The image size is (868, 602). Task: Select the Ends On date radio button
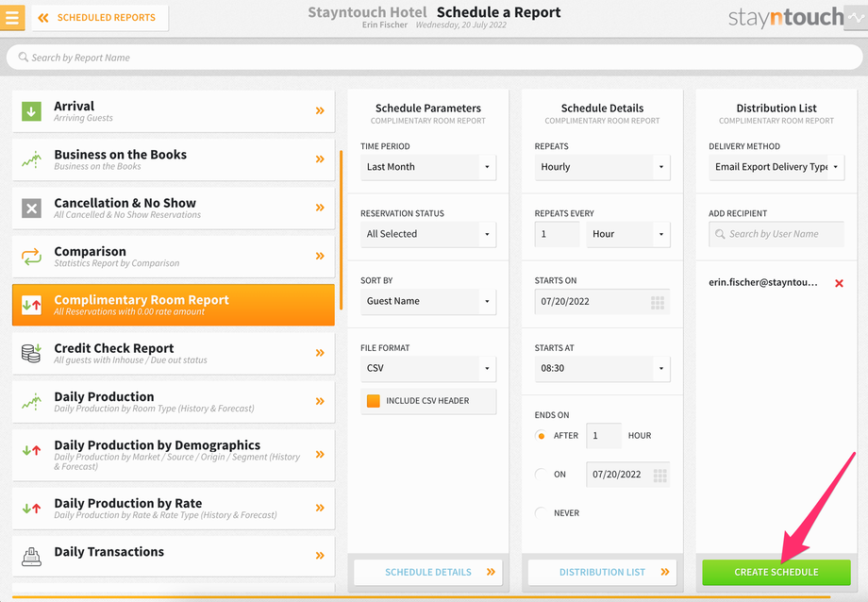click(541, 475)
